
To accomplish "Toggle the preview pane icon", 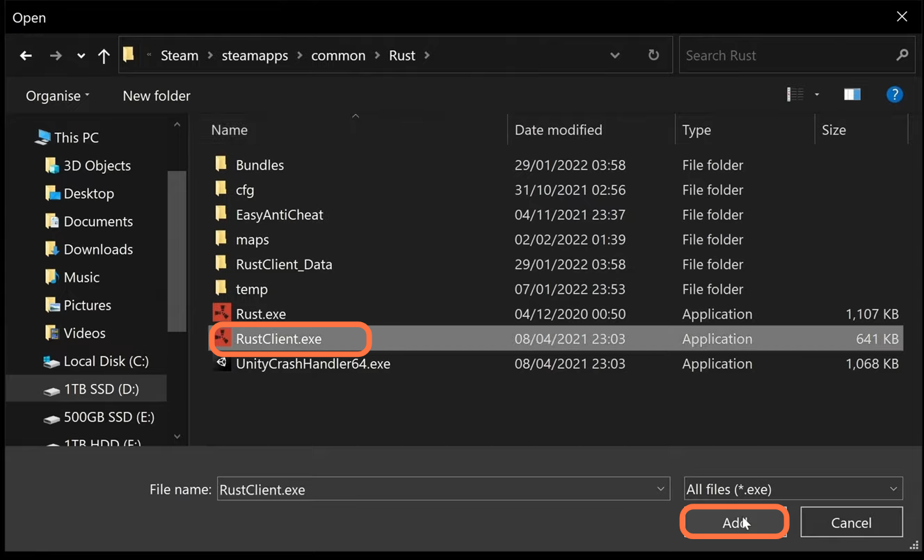I will point(852,95).
